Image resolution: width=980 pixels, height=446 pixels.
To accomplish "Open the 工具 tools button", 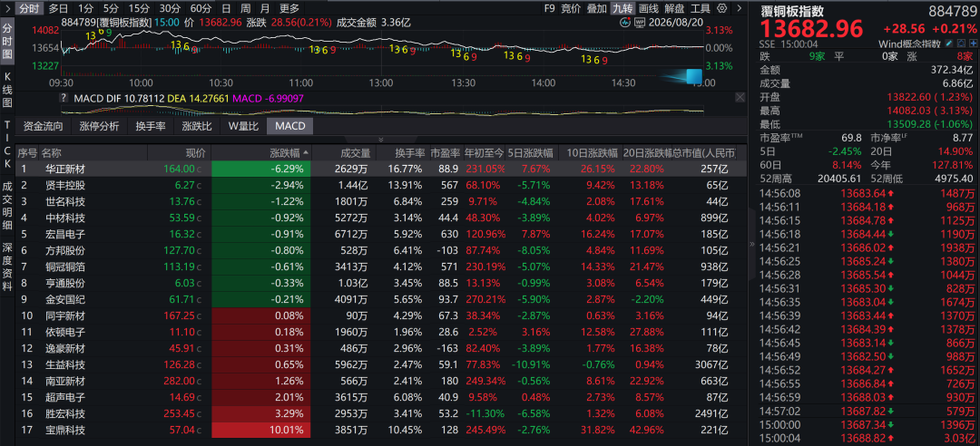I will (x=701, y=9).
